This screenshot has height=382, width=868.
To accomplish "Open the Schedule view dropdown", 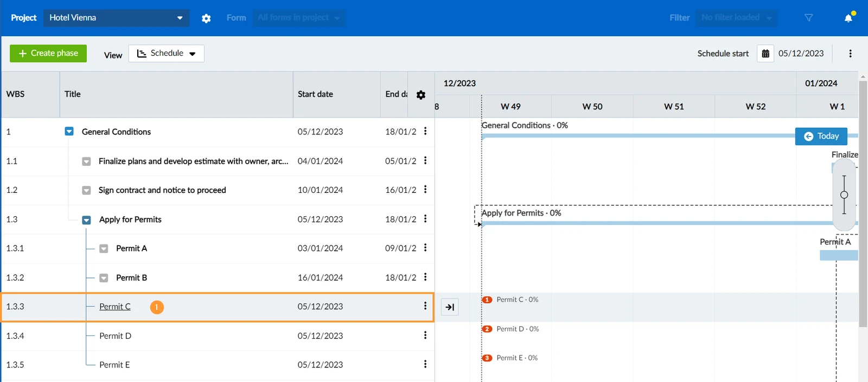I will click(166, 54).
